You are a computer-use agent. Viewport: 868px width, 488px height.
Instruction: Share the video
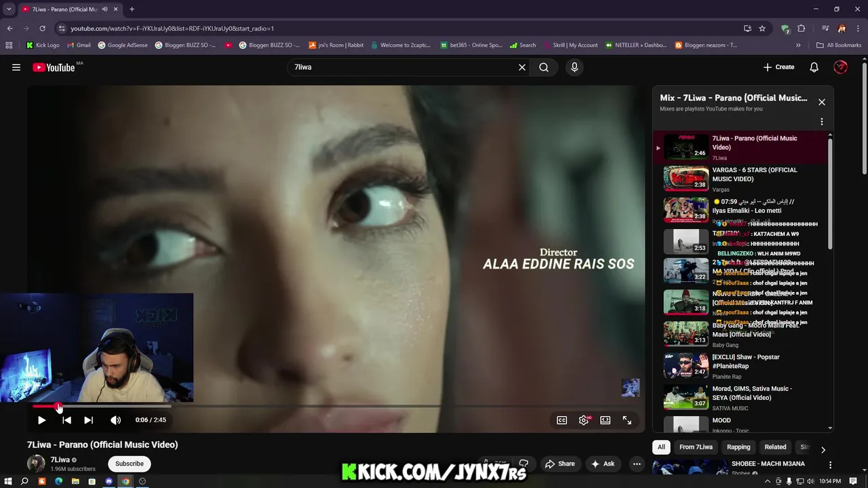pyautogui.click(x=560, y=464)
